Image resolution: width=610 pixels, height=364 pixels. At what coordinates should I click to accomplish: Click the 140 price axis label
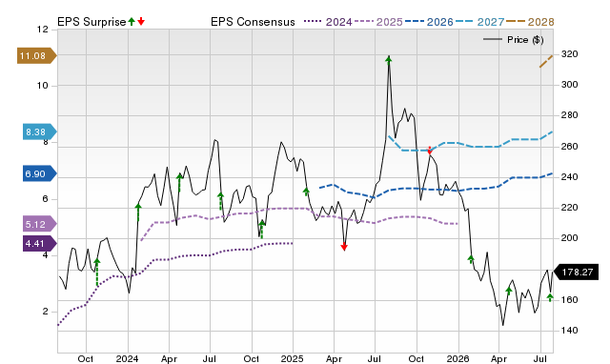point(570,330)
